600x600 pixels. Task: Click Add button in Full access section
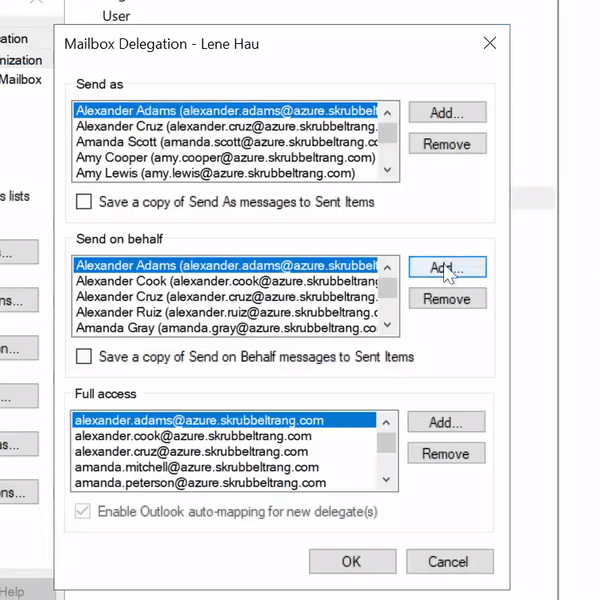pos(446,422)
